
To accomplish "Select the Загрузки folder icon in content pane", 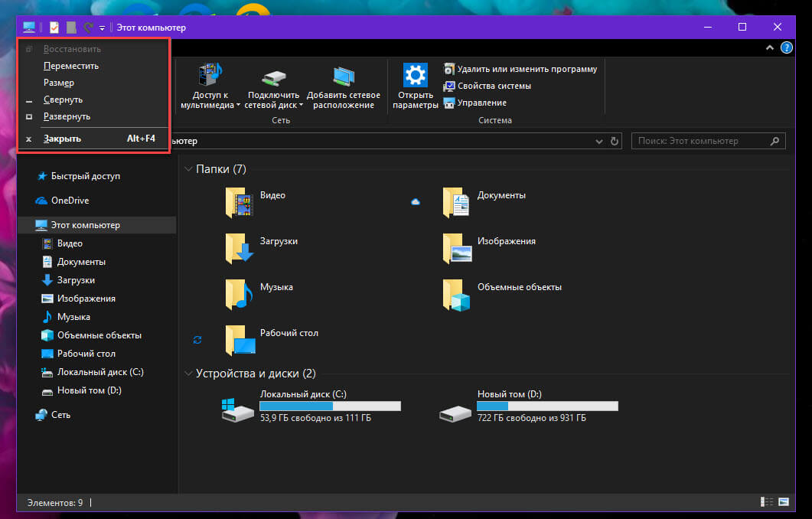I will coord(239,248).
